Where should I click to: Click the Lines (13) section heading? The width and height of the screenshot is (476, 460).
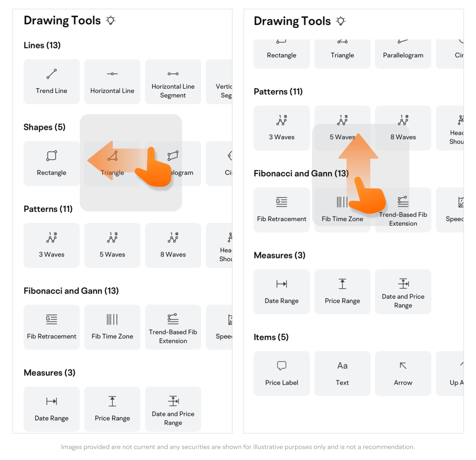[42, 45]
